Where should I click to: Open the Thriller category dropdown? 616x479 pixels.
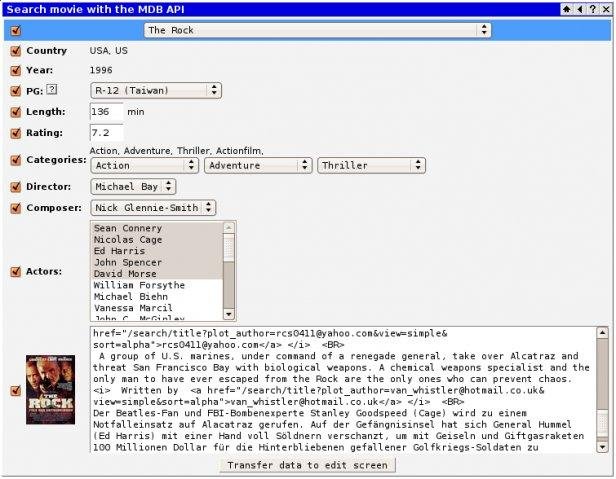pyautogui.click(x=371, y=165)
